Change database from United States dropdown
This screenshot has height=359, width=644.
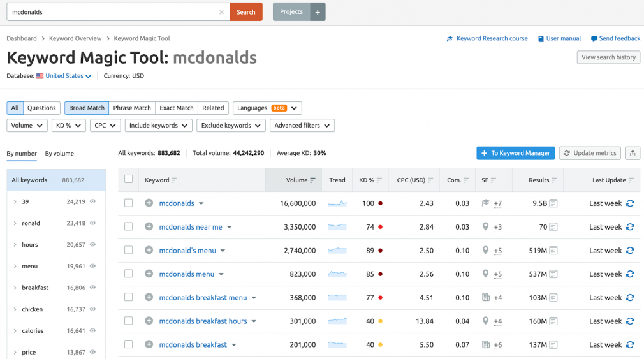[x=68, y=76]
